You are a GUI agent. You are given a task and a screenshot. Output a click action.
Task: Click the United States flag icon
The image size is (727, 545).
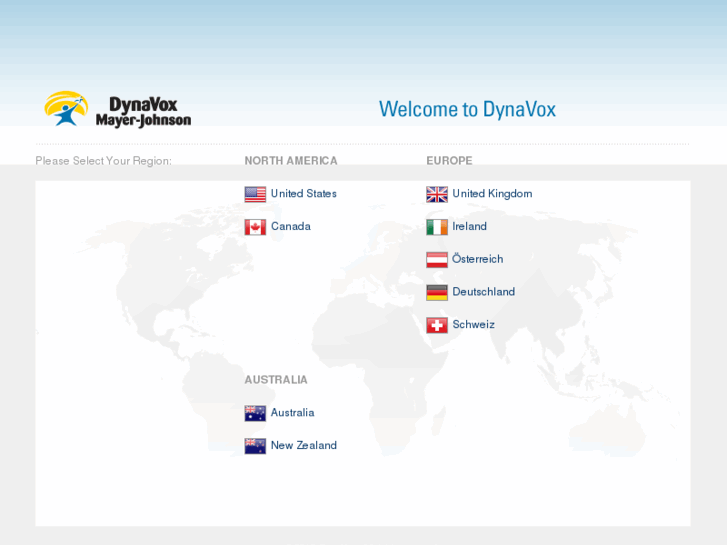[255, 194]
